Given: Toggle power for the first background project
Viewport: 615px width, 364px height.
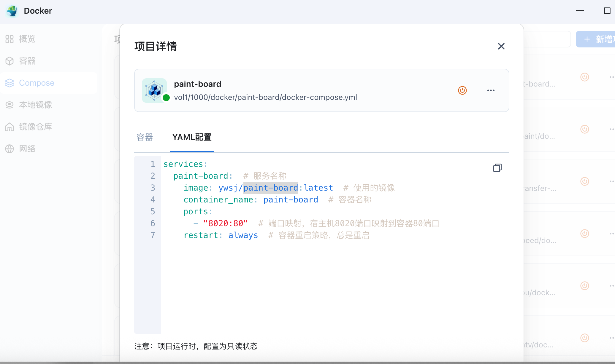Looking at the screenshot, I should coord(584,77).
